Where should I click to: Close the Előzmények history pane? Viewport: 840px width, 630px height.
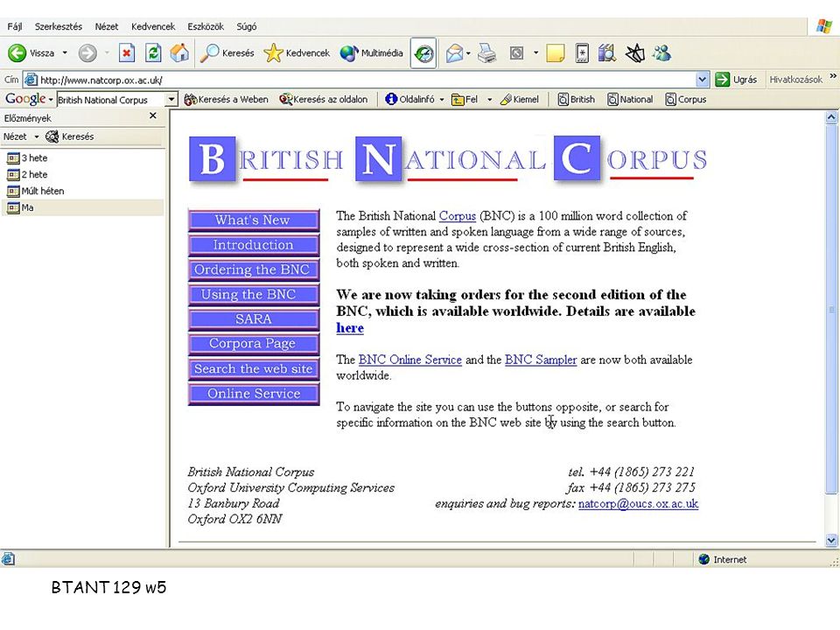pos(153,115)
